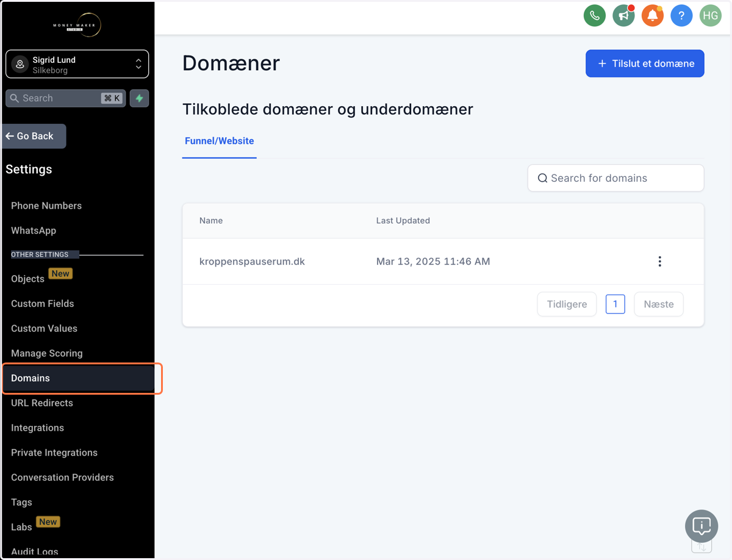The width and height of the screenshot is (732, 560).
Task: Click the sidebar Search box
Action: (x=66, y=98)
